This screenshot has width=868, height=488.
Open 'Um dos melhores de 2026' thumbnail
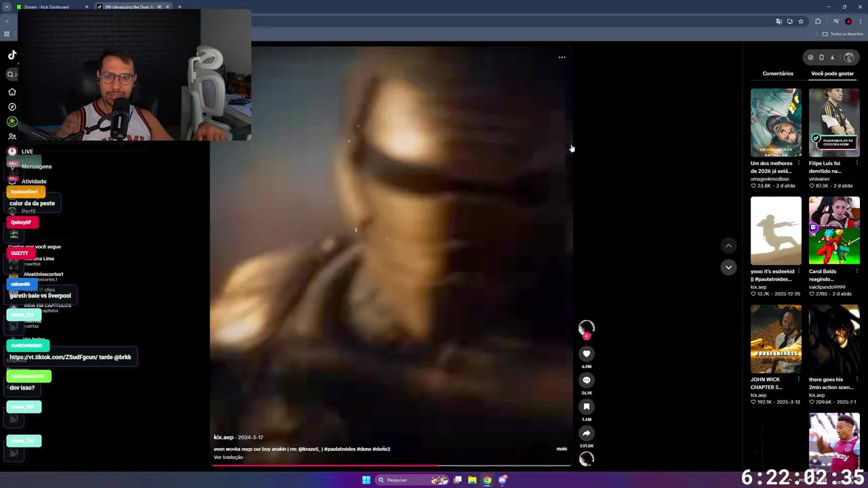click(x=776, y=123)
